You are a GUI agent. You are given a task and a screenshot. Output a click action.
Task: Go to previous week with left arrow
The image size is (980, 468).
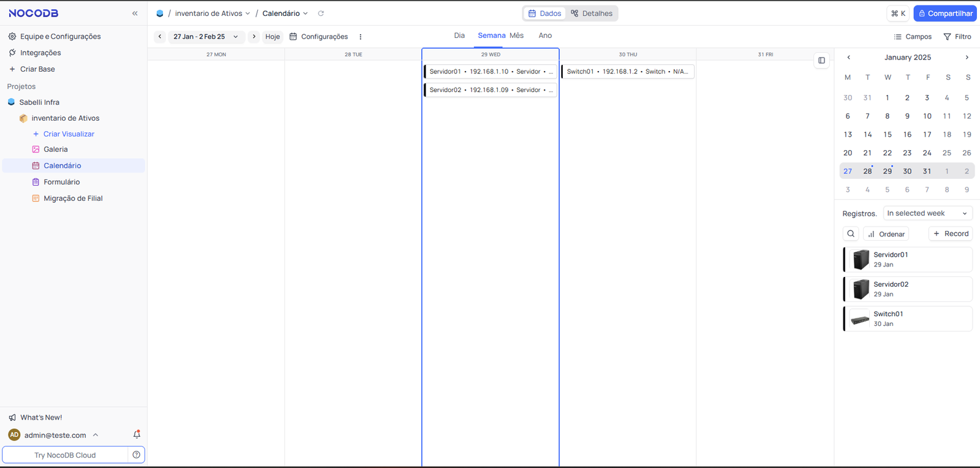[x=160, y=37]
